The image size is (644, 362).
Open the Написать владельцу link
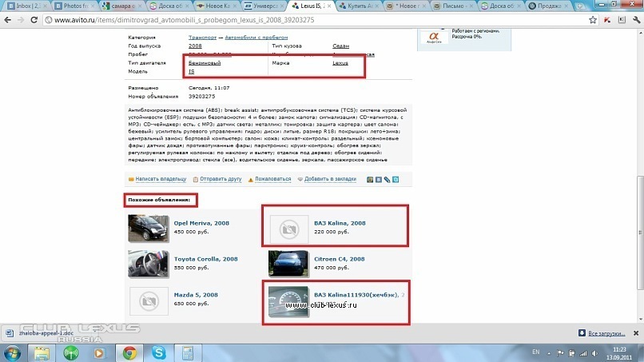pos(161,179)
